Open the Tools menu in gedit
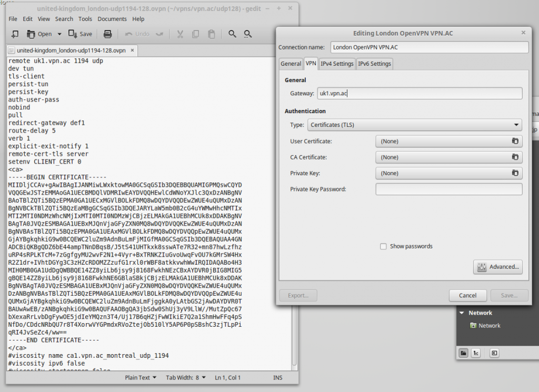Image resolution: width=539 pixels, height=392 pixels. tap(85, 19)
